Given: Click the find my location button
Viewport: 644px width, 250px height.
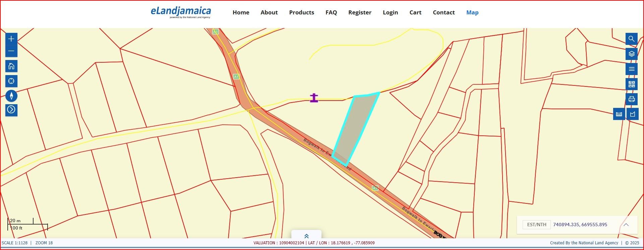Looking at the screenshot, I should [11, 81].
